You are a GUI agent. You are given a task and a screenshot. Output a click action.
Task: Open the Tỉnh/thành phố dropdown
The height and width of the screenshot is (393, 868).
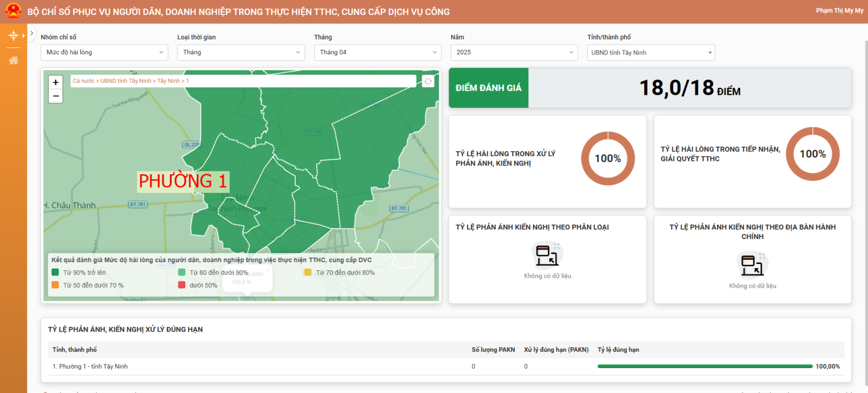pos(651,53)
